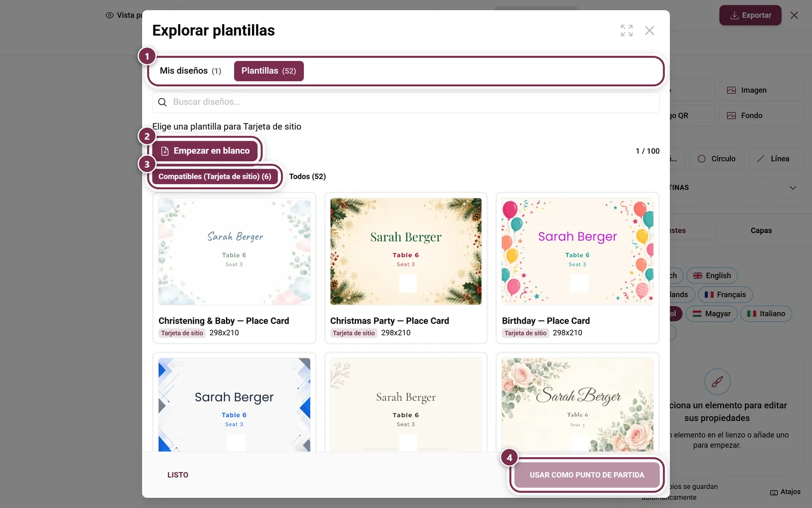Select beige botanical Sarah Berger template
This screenshot has height=508, width=812.
[x=406, y=405]
